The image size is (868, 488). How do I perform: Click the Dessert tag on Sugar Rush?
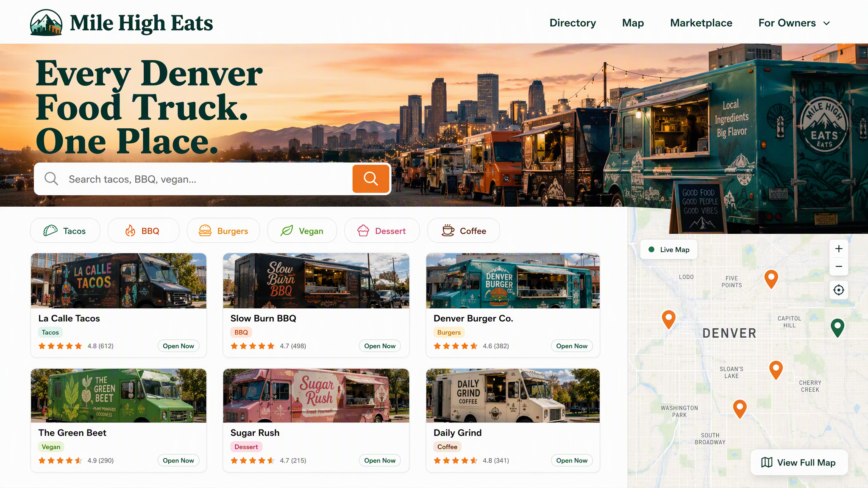[246, 446]
